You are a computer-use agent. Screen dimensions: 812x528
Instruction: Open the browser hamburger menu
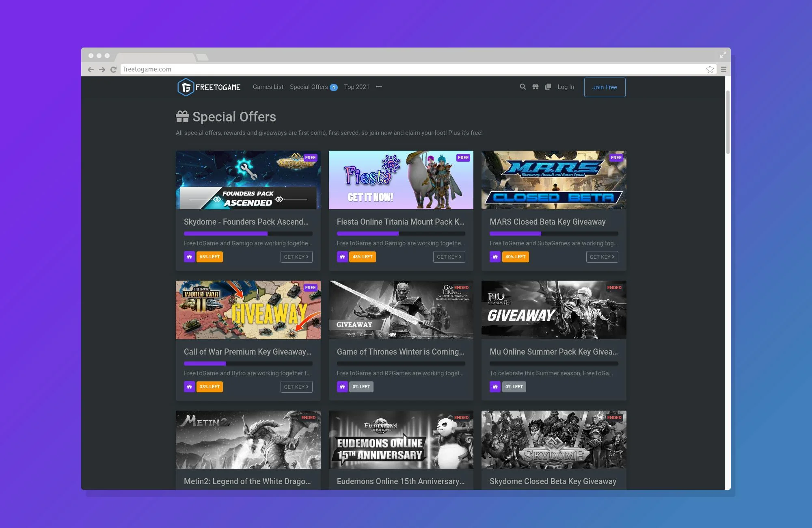click(723, 69)
